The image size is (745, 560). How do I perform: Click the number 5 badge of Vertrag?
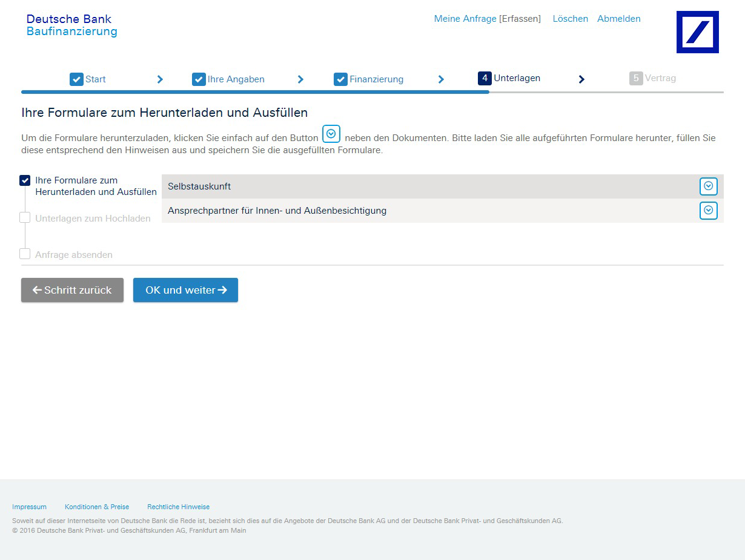[636, 78]
